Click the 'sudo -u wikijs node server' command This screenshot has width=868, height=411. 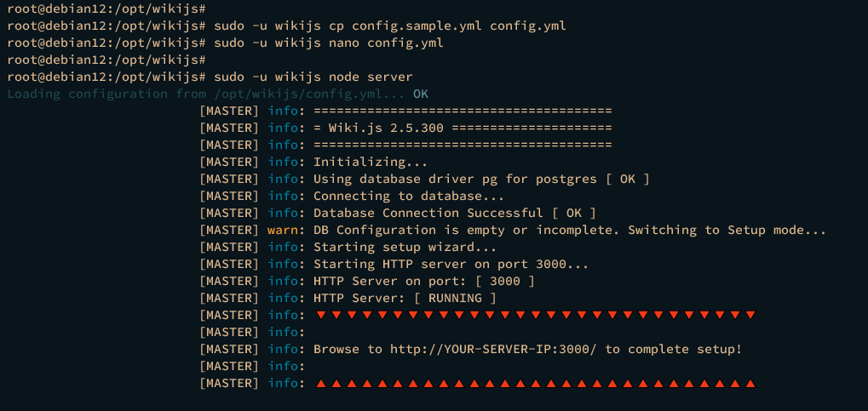[313, 77]
